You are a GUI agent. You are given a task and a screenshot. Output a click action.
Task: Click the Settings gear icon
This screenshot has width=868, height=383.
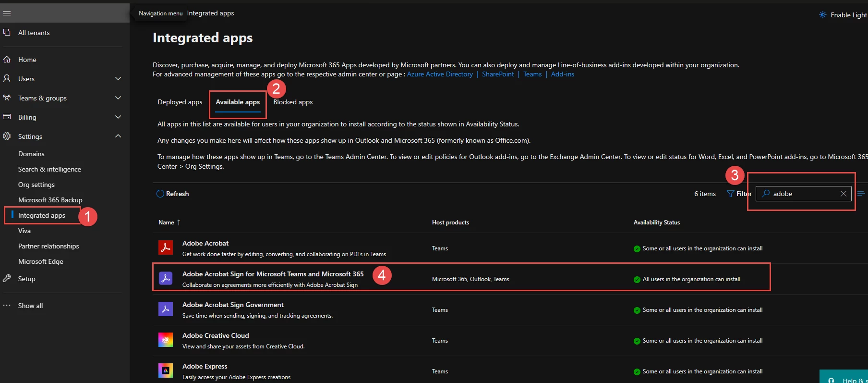[7, 136]
